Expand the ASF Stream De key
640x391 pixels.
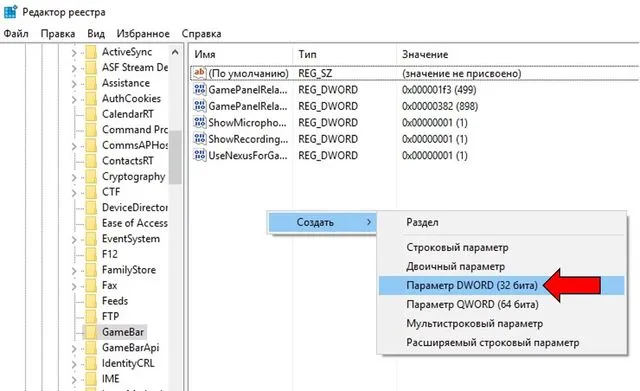(74, 69)
